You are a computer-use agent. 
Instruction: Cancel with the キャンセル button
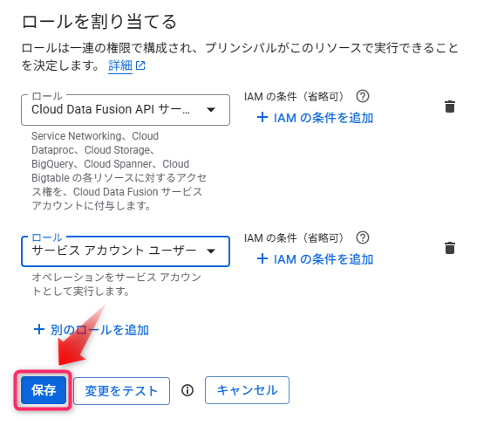pyautogui.click(x=247, y=390)
